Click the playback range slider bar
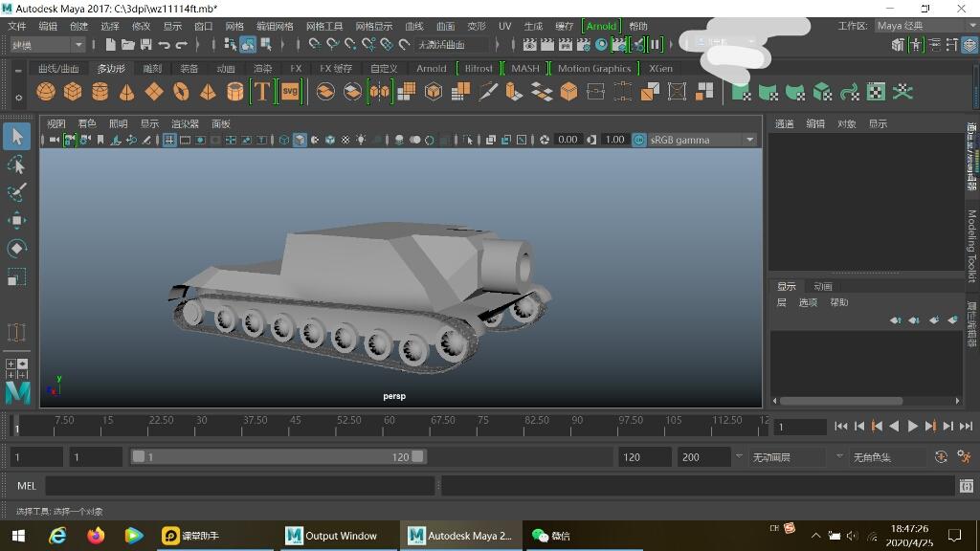Viewport: 980px width, 551px height. pos(278,457)
